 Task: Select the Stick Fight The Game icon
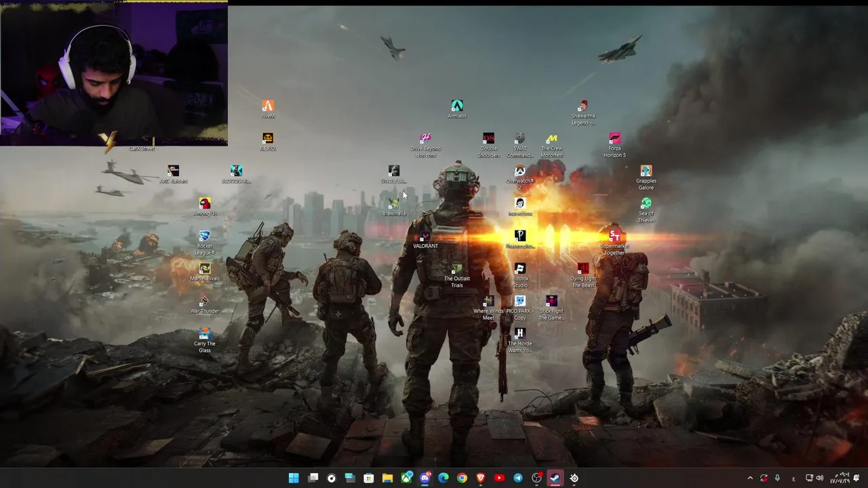tap(551, 308)
